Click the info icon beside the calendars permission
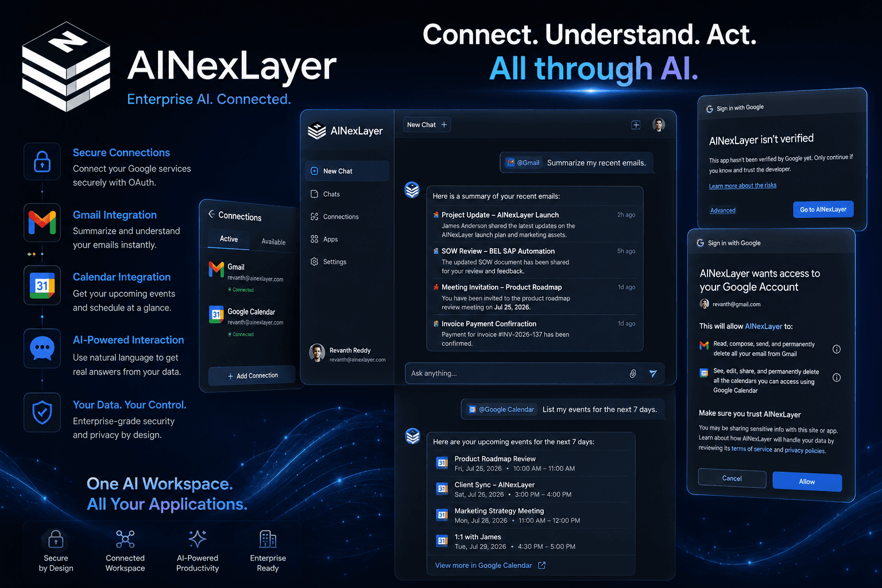 (x=837, y=377)
